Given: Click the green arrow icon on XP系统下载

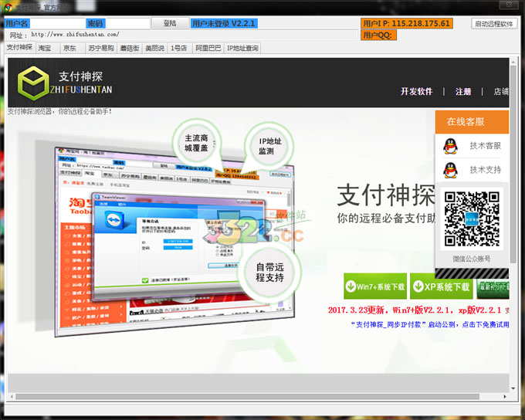Looking at the screenshot, I should (418, 286).
